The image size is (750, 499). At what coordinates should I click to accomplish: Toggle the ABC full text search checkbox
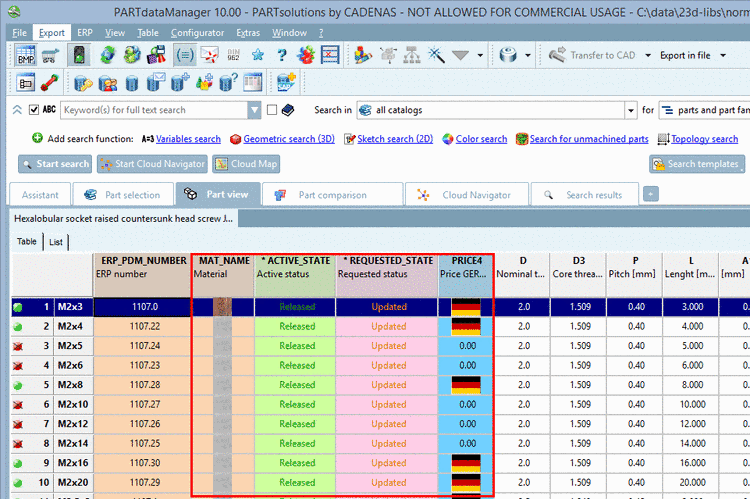pos(33,110)
